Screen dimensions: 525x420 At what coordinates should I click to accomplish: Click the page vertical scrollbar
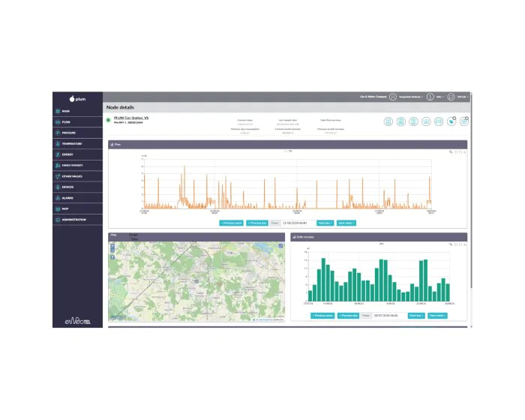pos(471,191)
